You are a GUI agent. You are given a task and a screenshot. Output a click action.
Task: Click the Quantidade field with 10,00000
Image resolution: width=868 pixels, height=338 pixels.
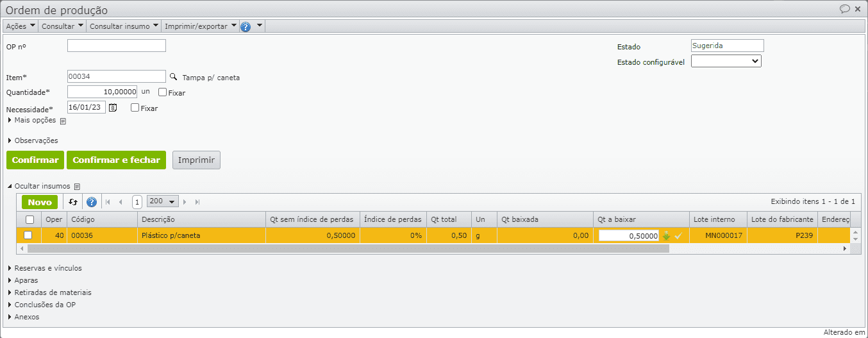[x=103, y=92]
